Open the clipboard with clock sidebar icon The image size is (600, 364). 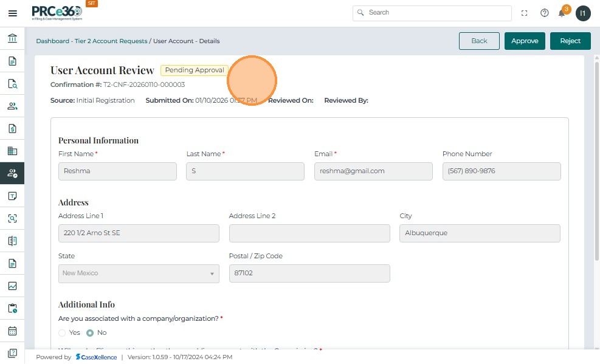coord(12,308)
